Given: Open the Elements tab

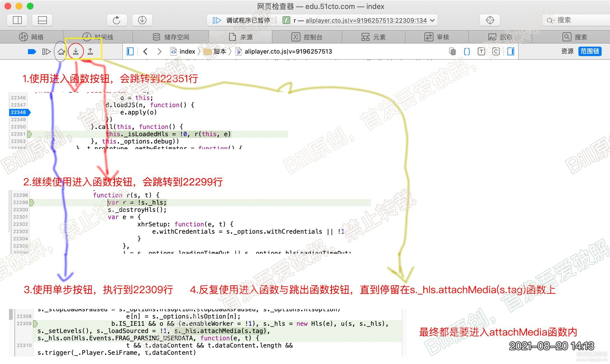Looking at the screenshot, I should point(373,37).
